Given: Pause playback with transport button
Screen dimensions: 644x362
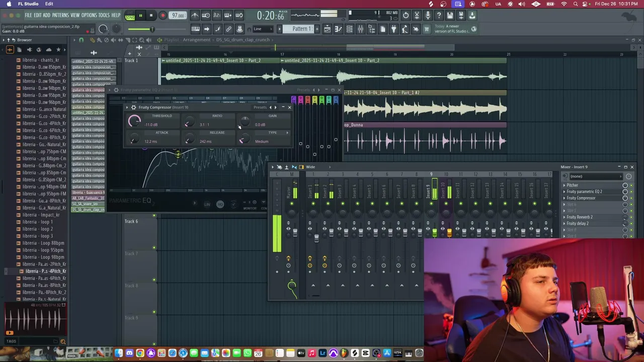Looking at the screenshot, I should coord(141,15).
